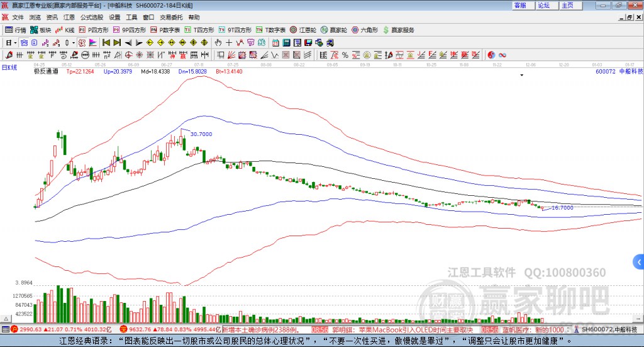Open the T数字表 tool
This screenshot has height=347, width=644.
point(270,30)
